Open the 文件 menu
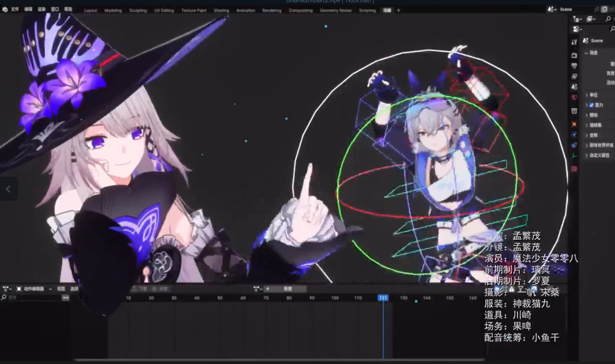 tap(15, 9)
